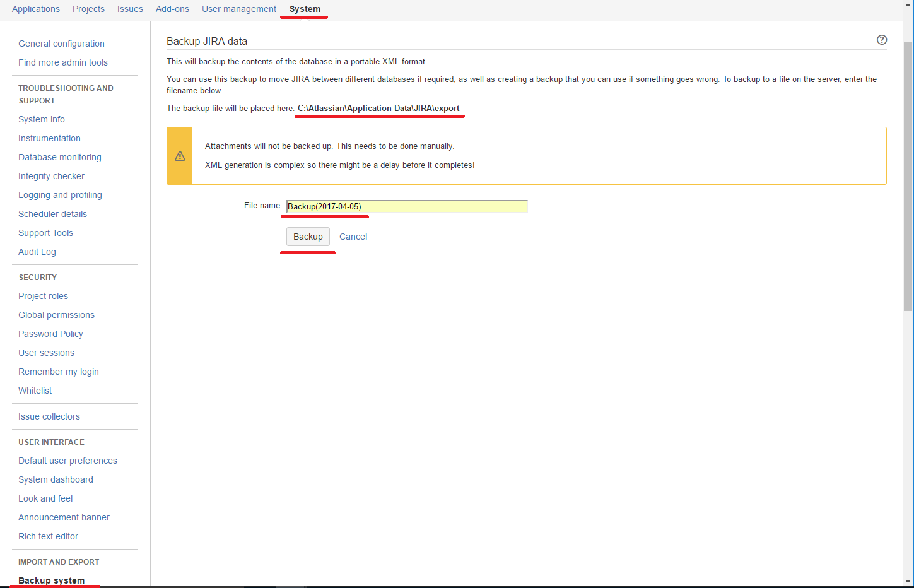Click the yellow warning triangle icon

pos(180,156)
